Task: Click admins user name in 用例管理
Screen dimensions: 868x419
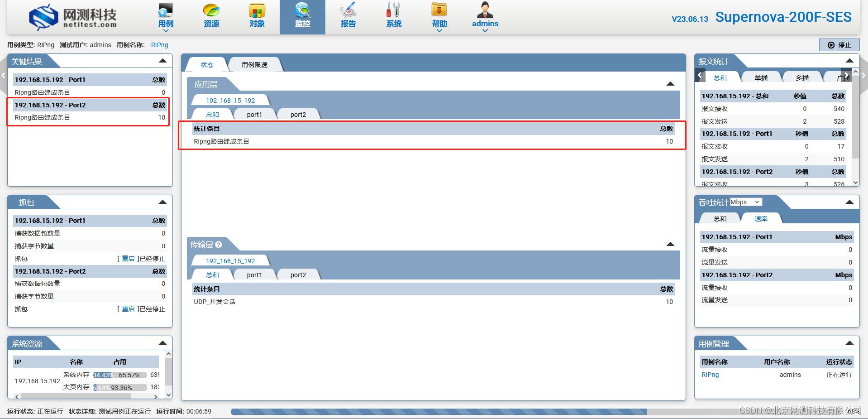Action: (x=790, y=375)
